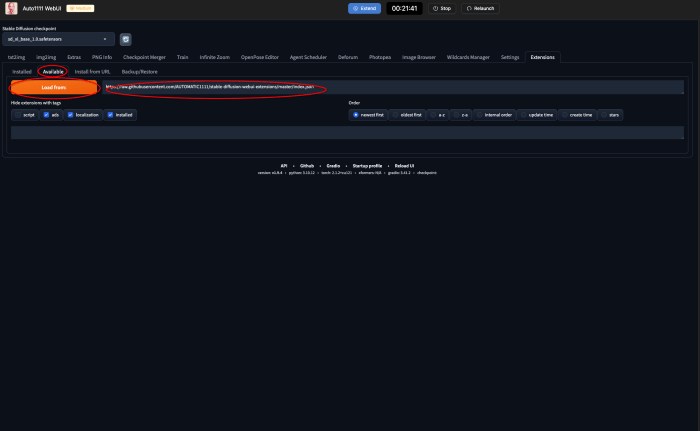Select z-a order option

(x=461, y=115)
